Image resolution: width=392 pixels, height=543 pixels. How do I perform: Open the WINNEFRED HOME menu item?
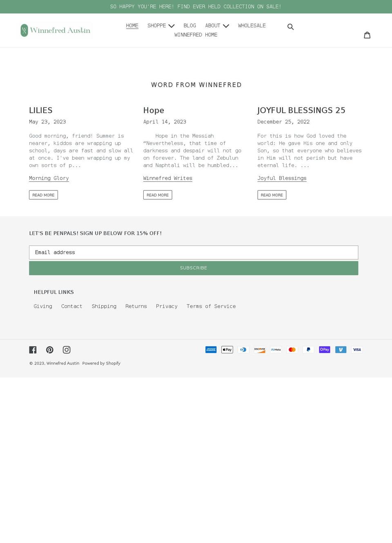pos(196,35)
